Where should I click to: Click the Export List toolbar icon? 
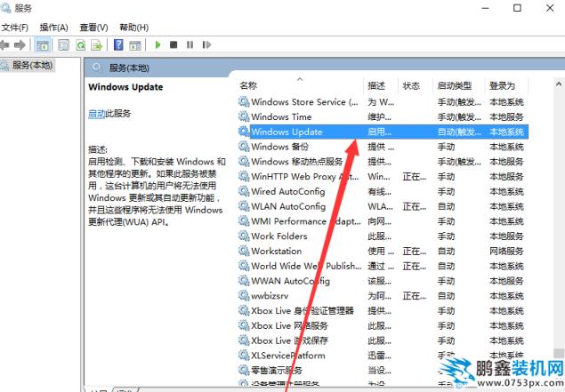coord(97,45)
